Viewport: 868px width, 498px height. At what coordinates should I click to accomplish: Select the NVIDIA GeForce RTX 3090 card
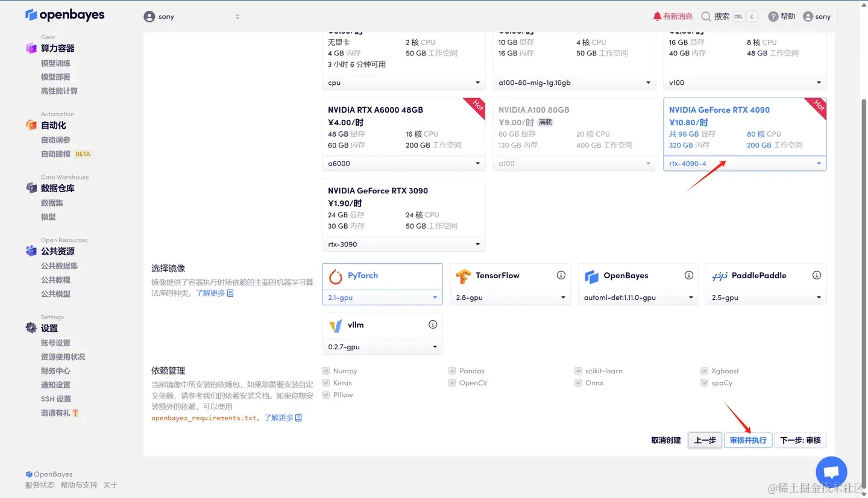point(404,216)
